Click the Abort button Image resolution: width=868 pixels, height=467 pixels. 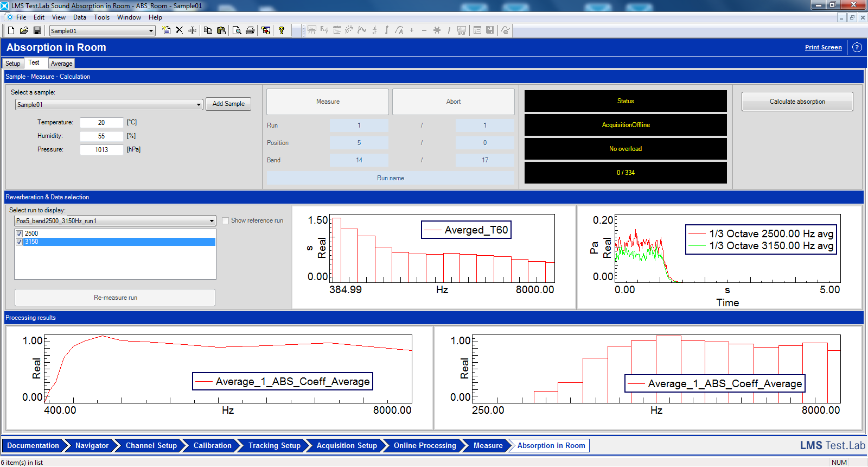click(454, 102)
